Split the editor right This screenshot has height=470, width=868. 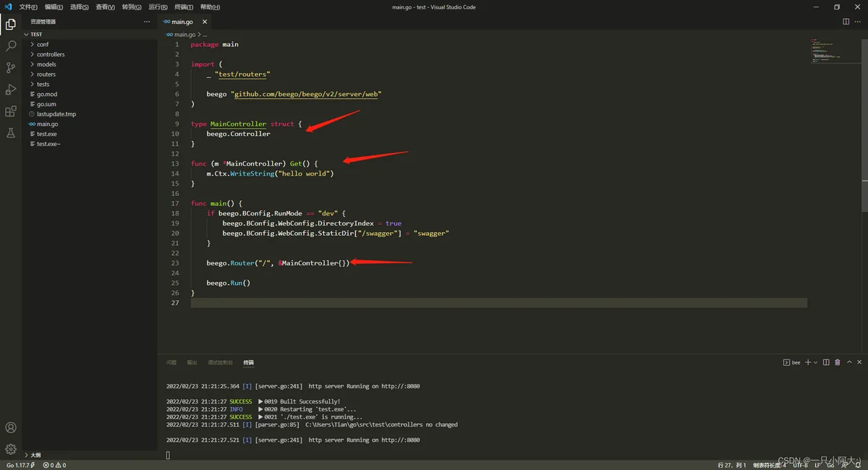click(846, 22)
